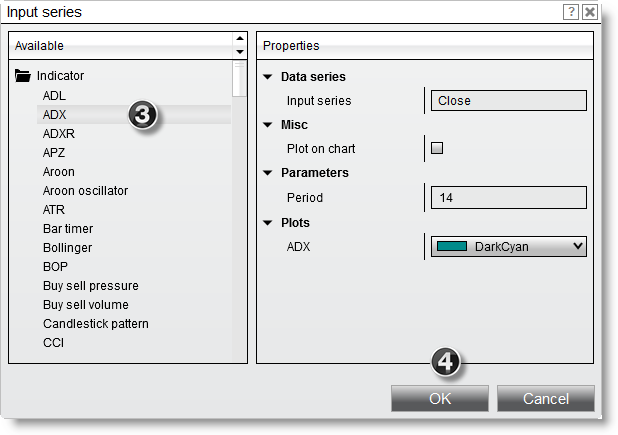Click the Available header up arrow
This screenshot has width=618, height=435.
[x=239, y=40]
